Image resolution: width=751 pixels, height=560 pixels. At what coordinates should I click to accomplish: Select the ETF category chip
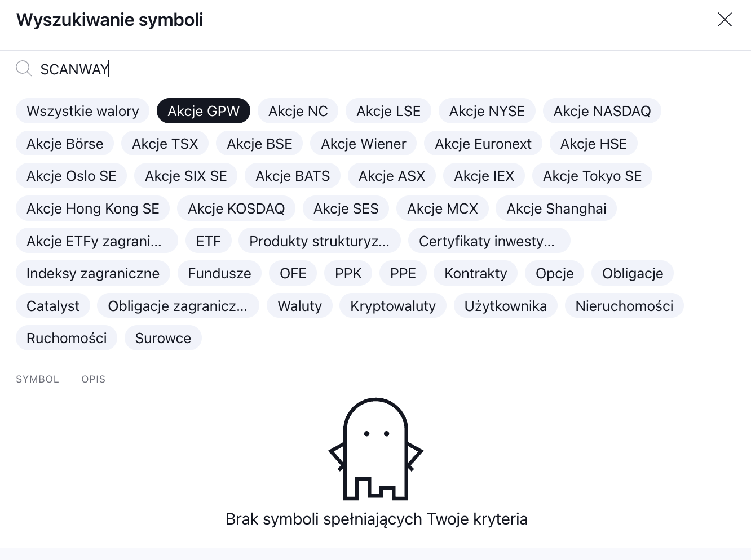(x=208, y=241)
